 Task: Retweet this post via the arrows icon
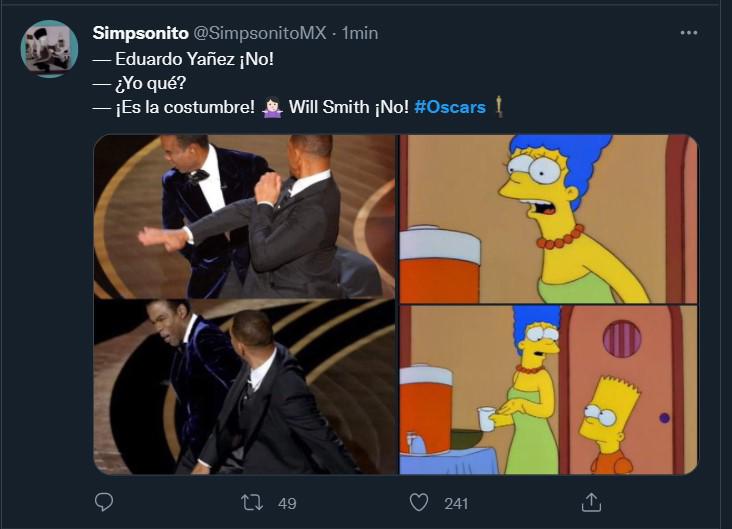252,502
